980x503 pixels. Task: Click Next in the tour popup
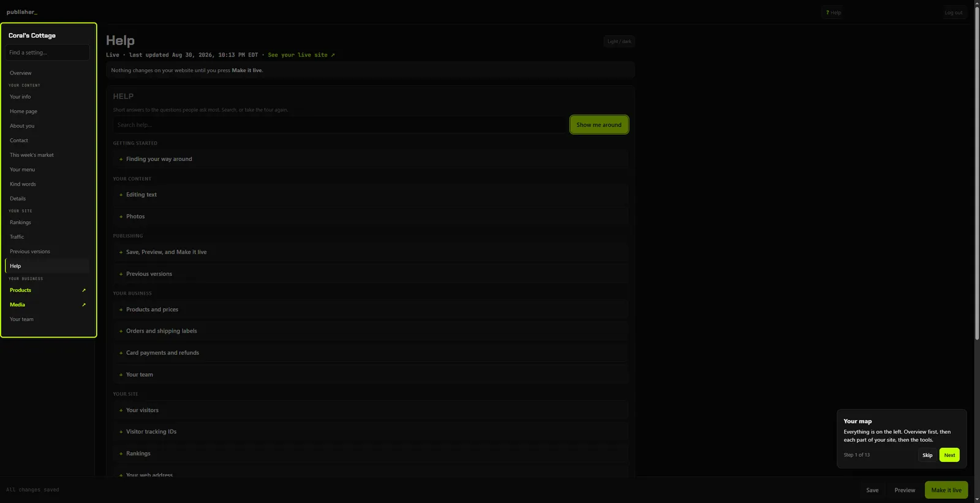click(x=949, y=455)
